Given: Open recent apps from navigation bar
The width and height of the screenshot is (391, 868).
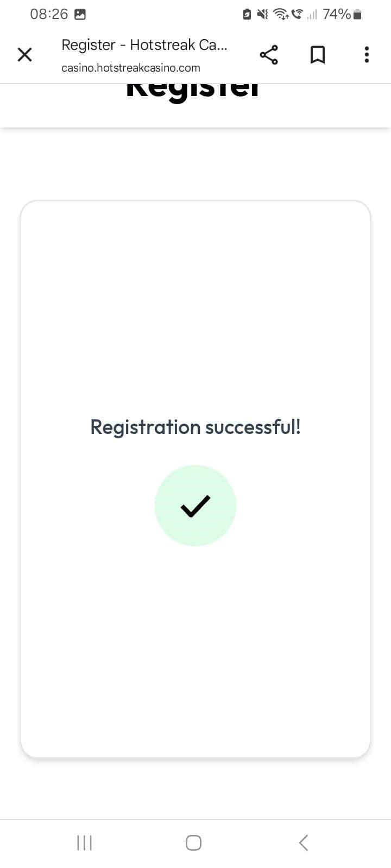Looking at the screenshot, I should [84, 843].
